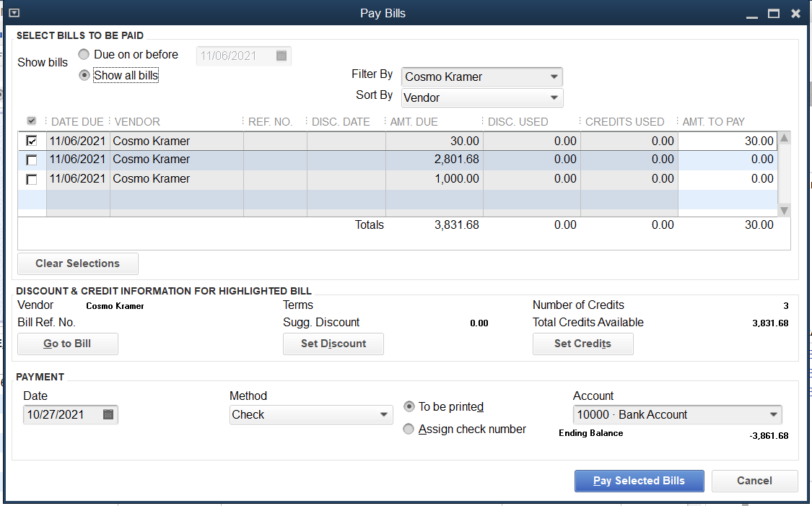
Task: Select the Due on or before radio button
Action: 84,54
